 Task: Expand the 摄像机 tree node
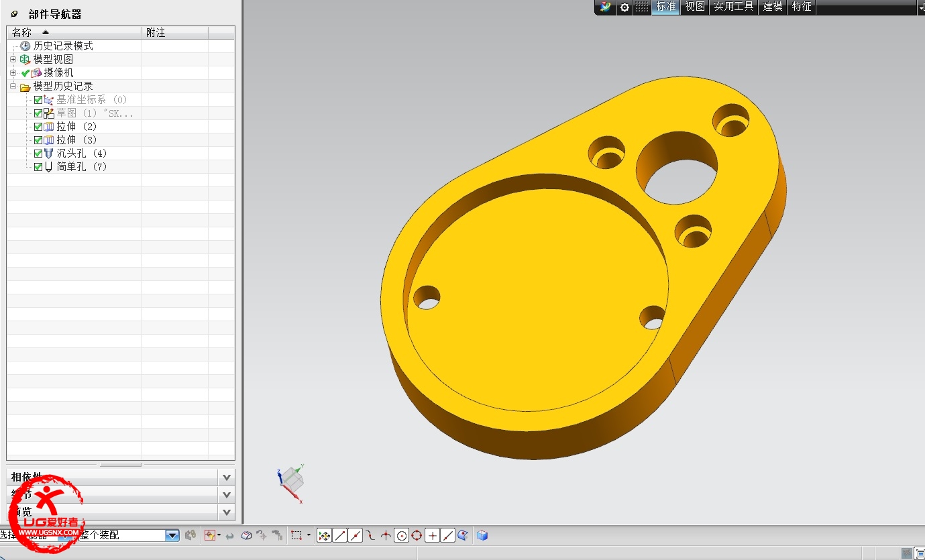[x=13, y=72]
